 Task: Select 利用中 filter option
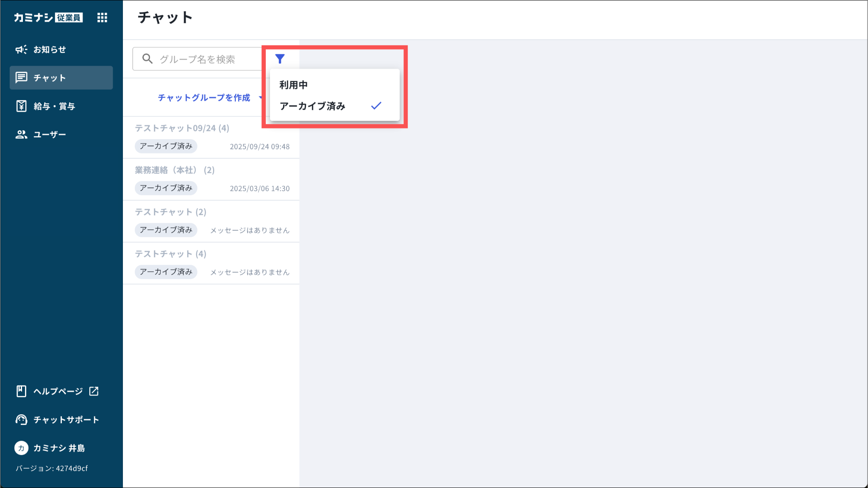point(293,85)
